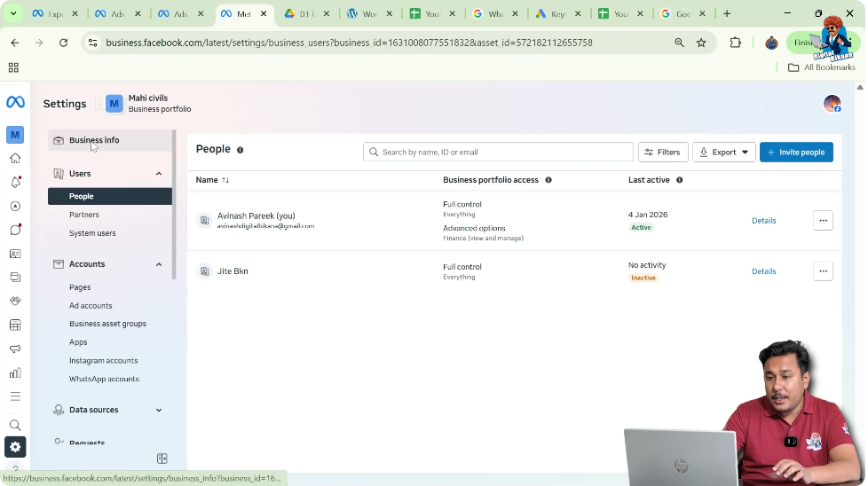868x486 pixels.
Task: Open the Home icon in left rail
Action: coord(15,158)
